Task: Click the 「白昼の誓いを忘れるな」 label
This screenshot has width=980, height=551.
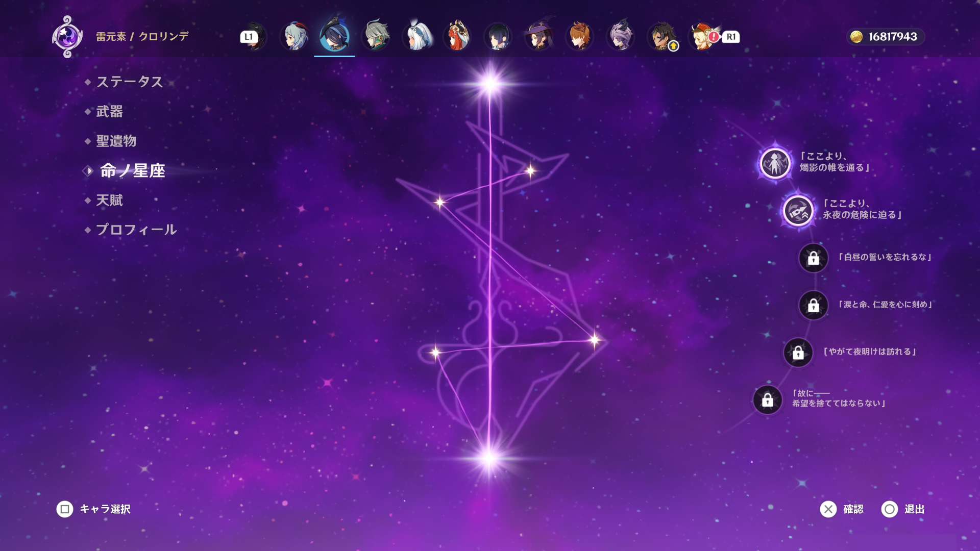Action: coord(885,257)
